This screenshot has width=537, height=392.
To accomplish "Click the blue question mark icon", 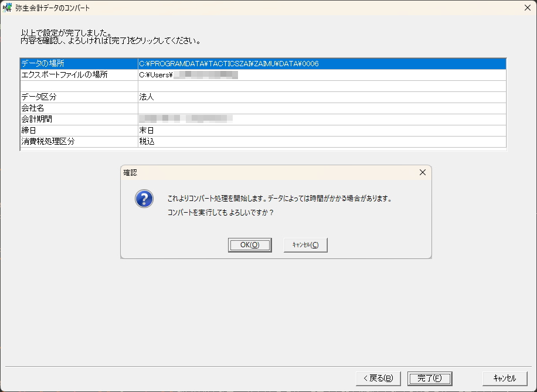I will [144, 199].
